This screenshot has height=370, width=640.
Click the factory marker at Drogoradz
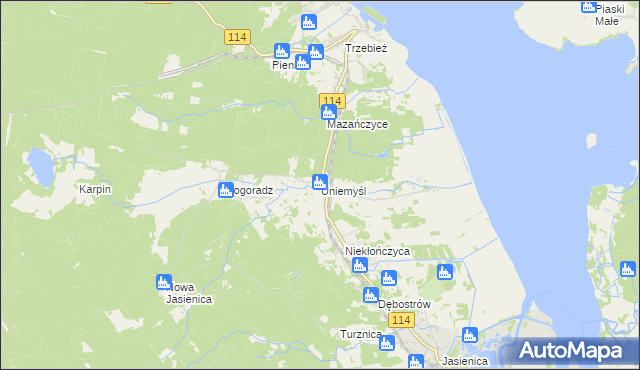click(x=226, y=190)
